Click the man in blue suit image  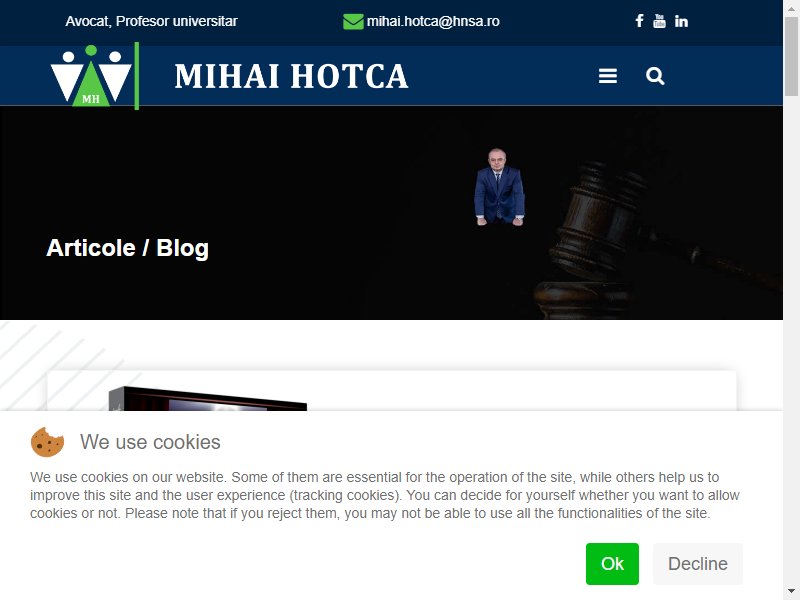pyautogui.click(x=499, y=187)
